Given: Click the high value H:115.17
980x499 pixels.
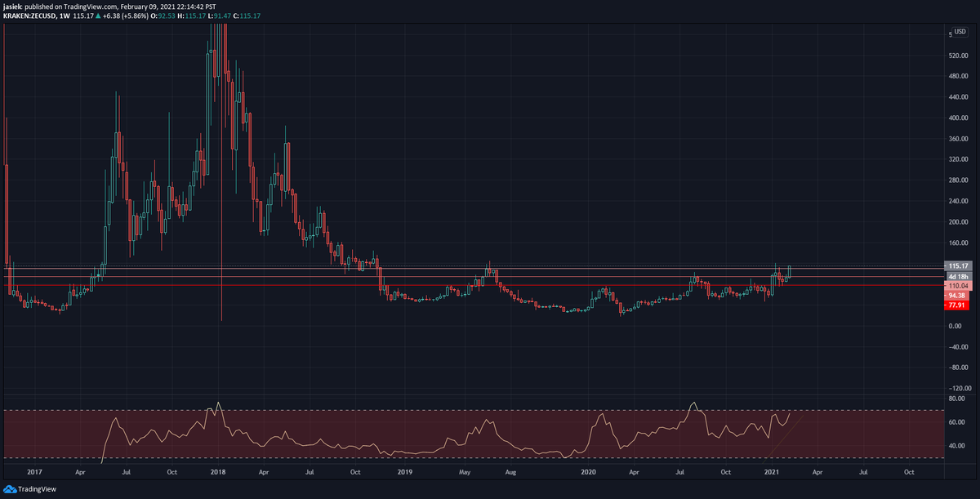Looking at the screenshot, I should point(194,15).
